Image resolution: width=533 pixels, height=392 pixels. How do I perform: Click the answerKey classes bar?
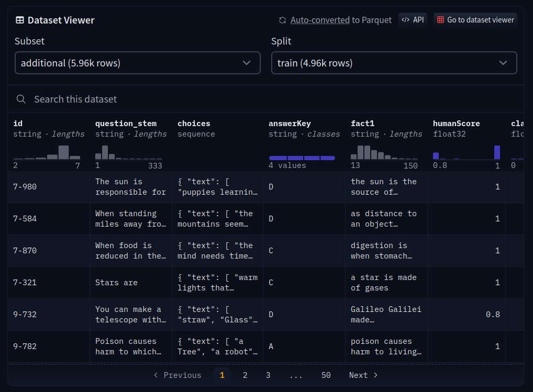click(x=302, y=158)
